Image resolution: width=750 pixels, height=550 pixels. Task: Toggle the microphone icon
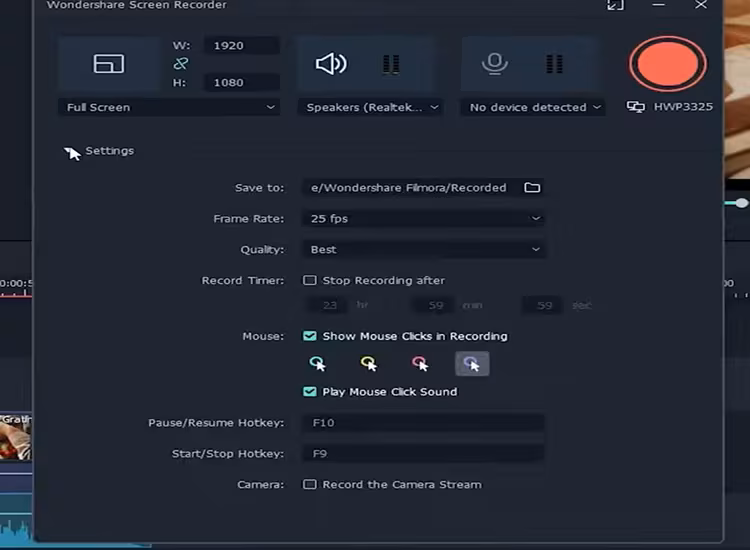[x=495, y=63]
